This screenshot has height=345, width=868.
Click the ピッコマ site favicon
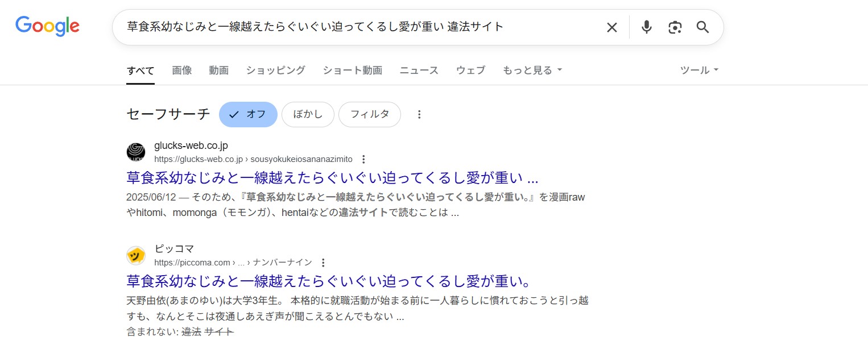click(x=136, y=255)
